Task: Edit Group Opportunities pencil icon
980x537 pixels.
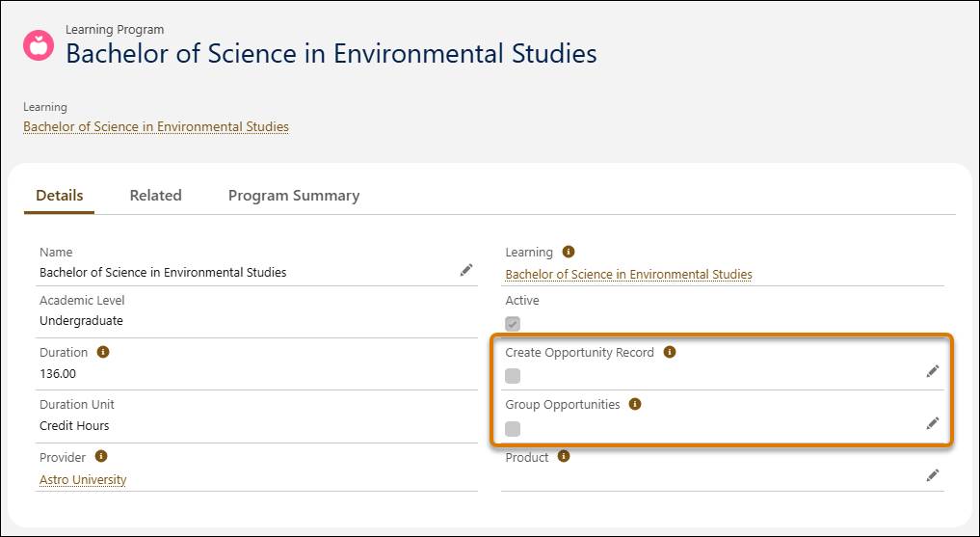Action: 933,423
